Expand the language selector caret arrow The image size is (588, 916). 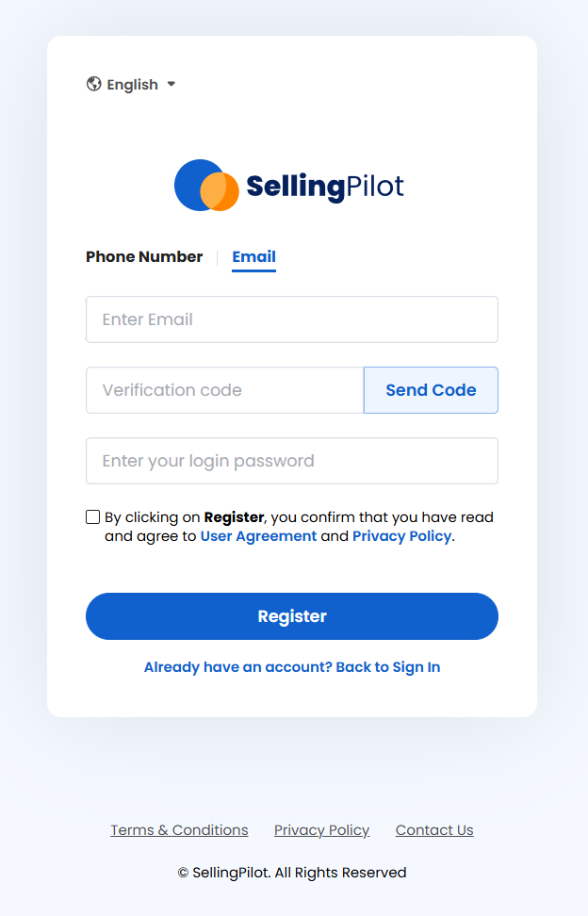point(171,84)
